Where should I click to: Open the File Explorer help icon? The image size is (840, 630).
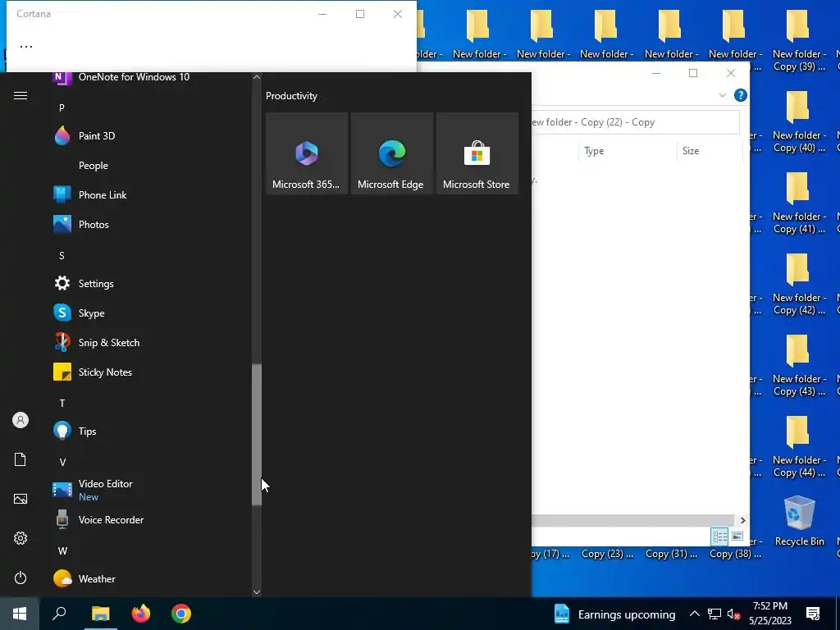(x=741, y=95)
